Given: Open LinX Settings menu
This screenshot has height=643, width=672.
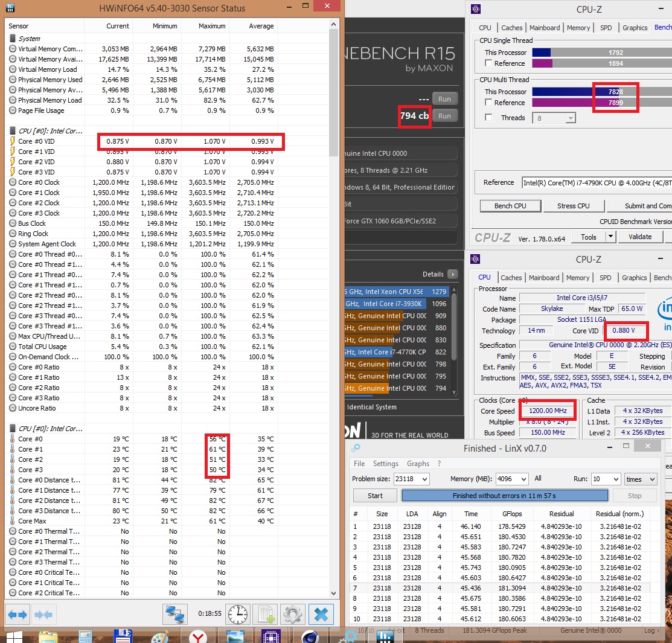Looking at the screenshot, I should [385, 464].
